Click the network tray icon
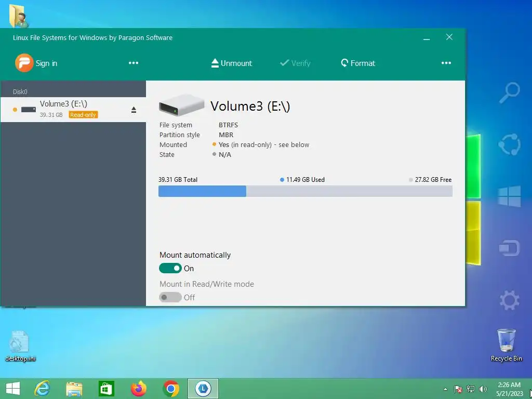Screen dimensions: 532x399 (x=471, y=389)
